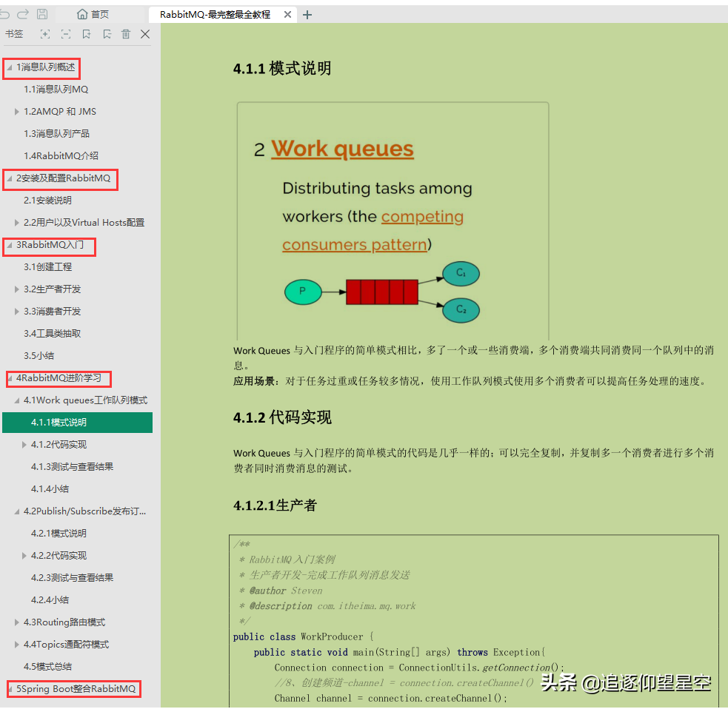The height and width of the screenshot is (709, 728).
Task: Collapse 4.1Work queues工作队列模式 arrow
Action: point(17,400)
